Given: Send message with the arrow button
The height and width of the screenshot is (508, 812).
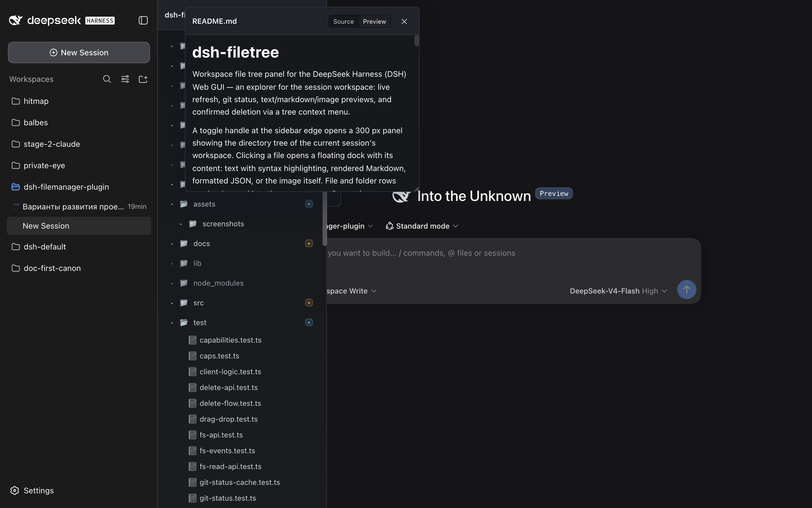Looking at the screenshot, I should (687, 290).
